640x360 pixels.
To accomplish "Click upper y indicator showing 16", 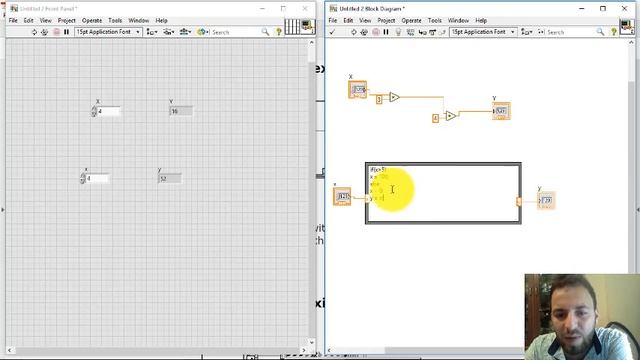I will (181, 111).
